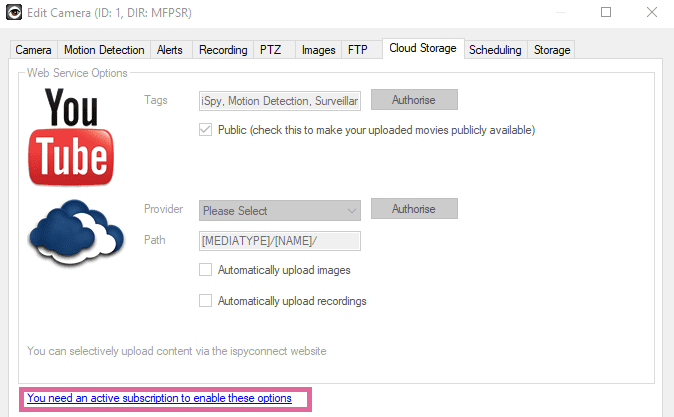Expand the Provider 'Please Select' dropdown
674x417 pixels.
coord(280,211)
